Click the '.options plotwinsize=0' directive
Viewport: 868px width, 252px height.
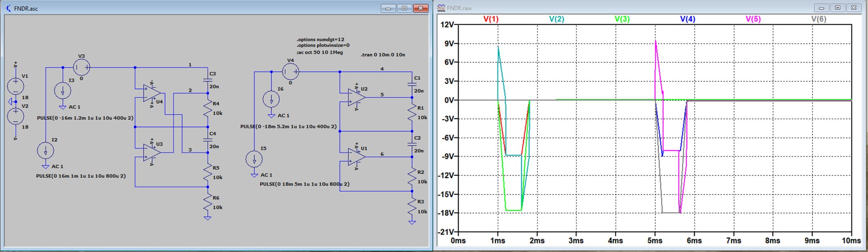pyautogui.click(x=323, y=45)
